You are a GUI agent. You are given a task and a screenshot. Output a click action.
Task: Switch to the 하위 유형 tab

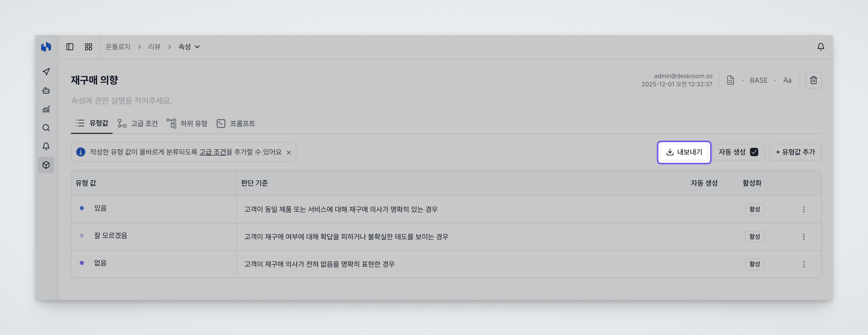click(194, 123)
